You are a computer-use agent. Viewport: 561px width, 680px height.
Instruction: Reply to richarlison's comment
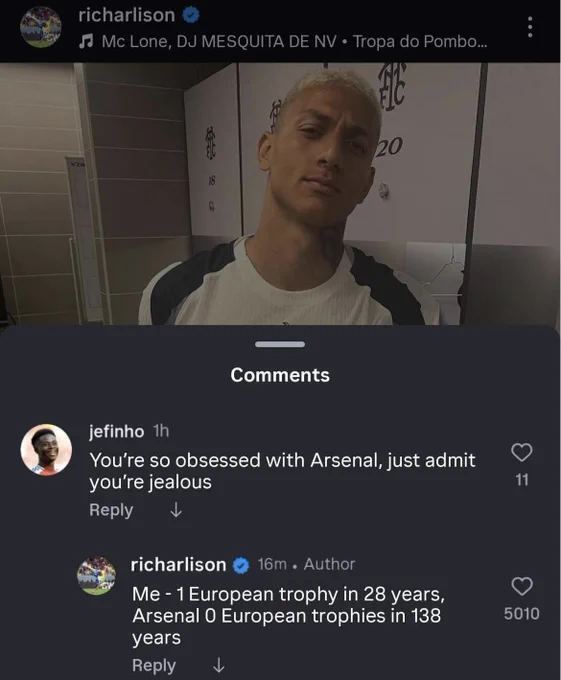click(154, 665)
